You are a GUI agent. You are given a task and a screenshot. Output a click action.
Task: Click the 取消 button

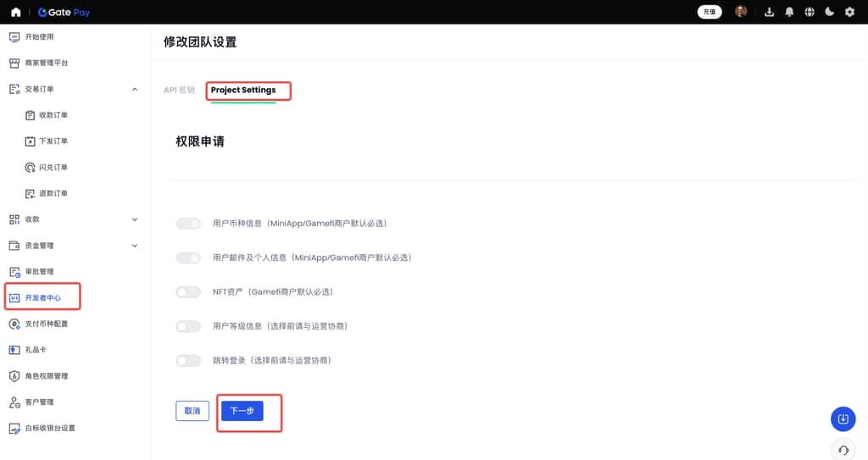[x=192, y=411]
